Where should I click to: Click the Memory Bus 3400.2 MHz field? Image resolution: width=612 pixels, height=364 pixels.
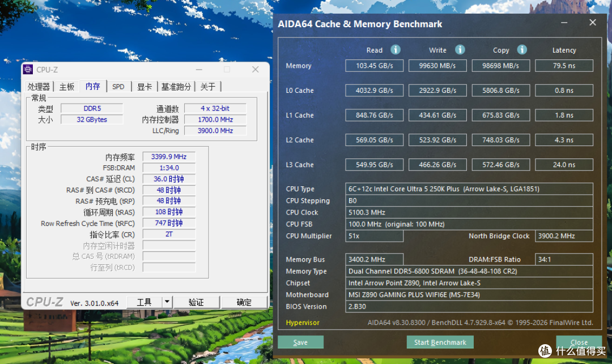coord(375,259)
